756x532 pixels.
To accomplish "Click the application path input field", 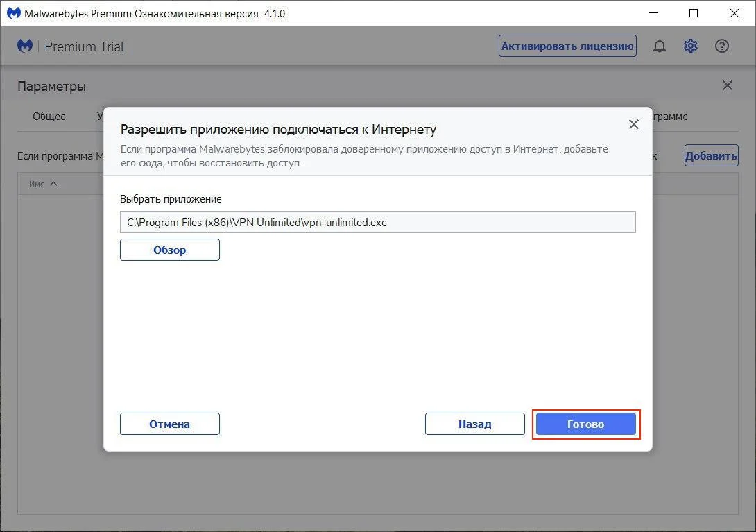I will click(x=377, y=222).
